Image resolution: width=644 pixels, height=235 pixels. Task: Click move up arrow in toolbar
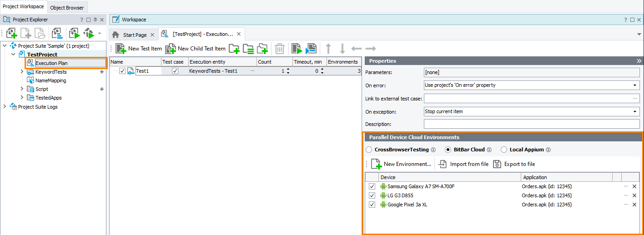(328, 49)
